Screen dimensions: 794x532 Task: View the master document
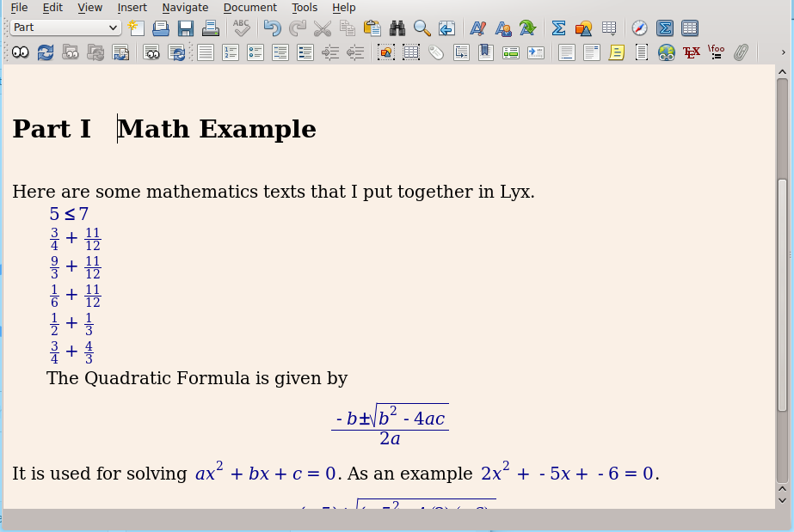coord(70,52)
